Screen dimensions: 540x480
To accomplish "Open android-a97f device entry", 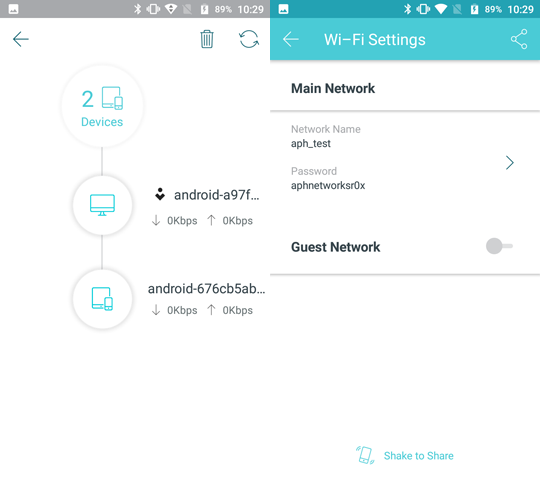I will tap(216, 195).
